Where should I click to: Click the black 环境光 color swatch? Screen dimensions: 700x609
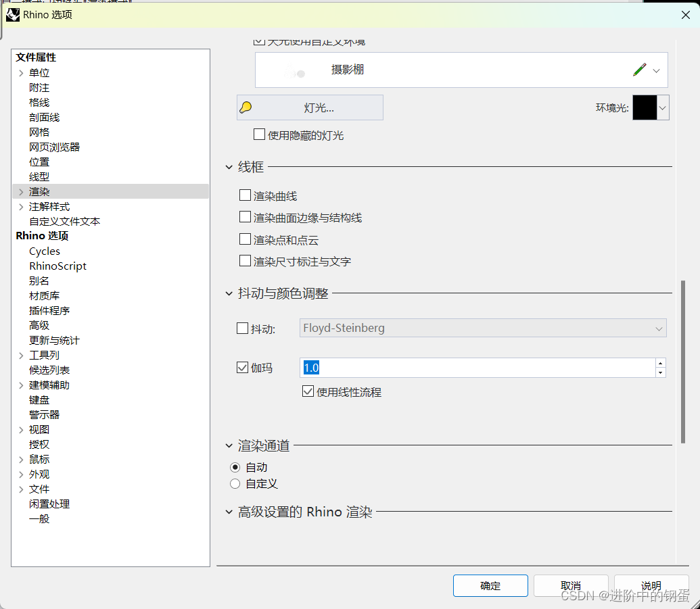[645, 107]
